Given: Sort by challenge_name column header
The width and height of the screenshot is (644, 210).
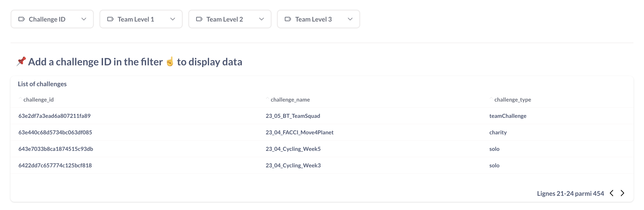Looking at the screenshot, I should pyautogui.click(x=290, y=100).
